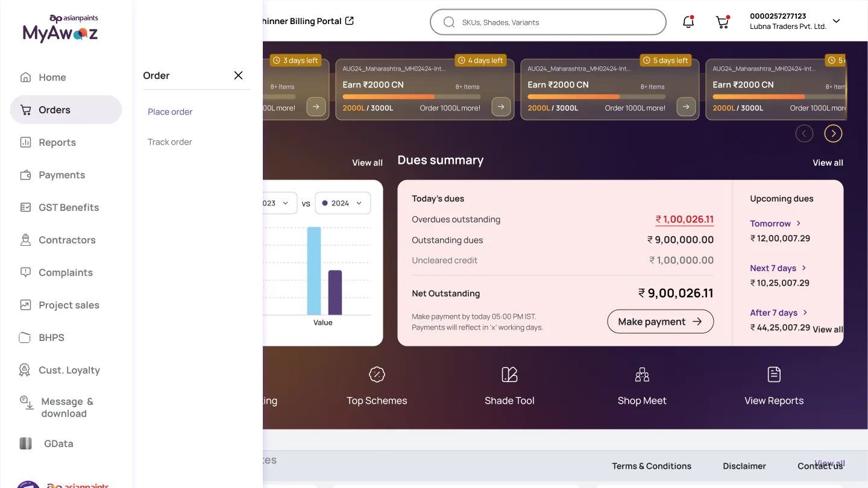Open the scheme card with 4 days left arrow
This screenshot has width=868, height=488.
pos(501,107)
